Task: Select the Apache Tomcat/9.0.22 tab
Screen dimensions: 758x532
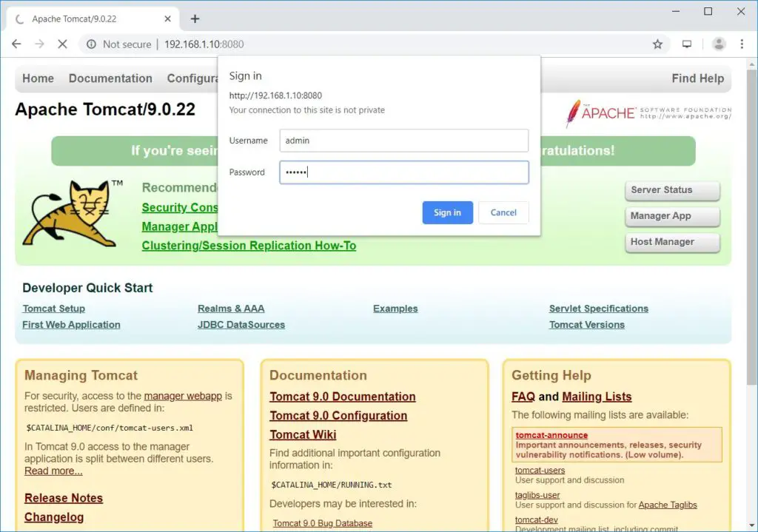Action: 94,18
